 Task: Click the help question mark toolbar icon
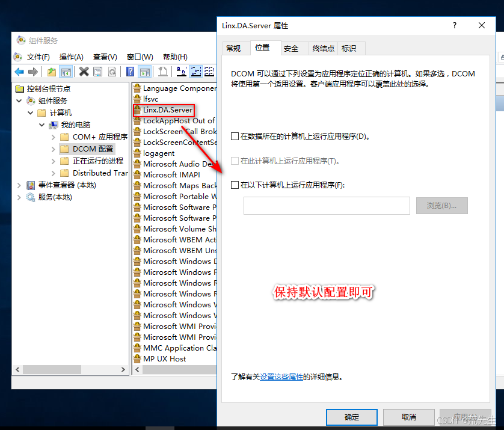(129, 71)
